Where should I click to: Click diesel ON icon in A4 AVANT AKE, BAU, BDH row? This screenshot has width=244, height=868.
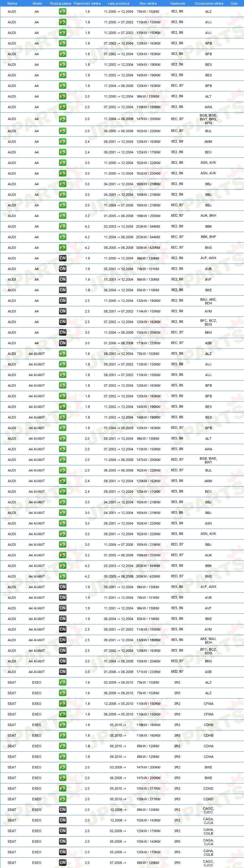point(63,640)
